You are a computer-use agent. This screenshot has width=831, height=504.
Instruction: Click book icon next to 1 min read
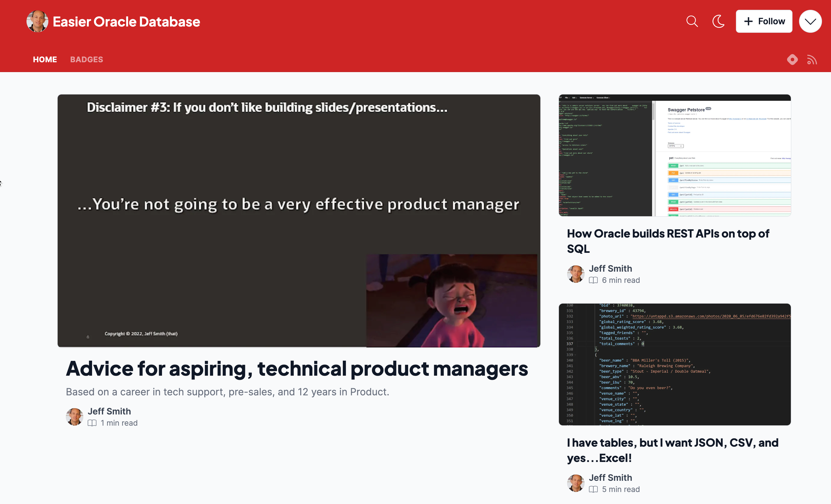pyautogui.click(x=92, y=423)
